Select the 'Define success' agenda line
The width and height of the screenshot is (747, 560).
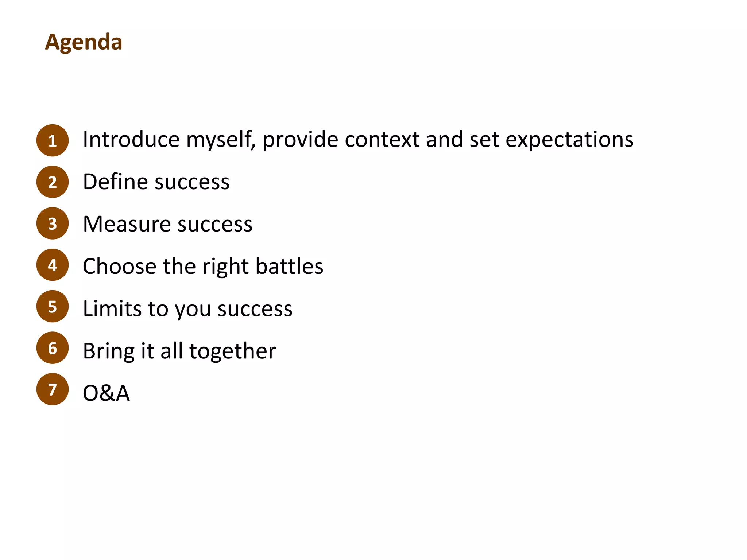tap(156, 182)
